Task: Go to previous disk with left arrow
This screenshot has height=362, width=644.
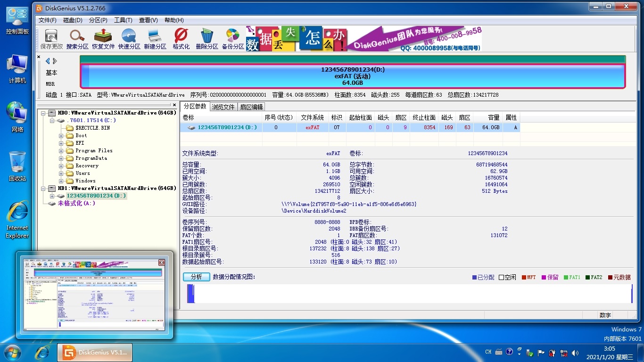Action: pos(48,61)
